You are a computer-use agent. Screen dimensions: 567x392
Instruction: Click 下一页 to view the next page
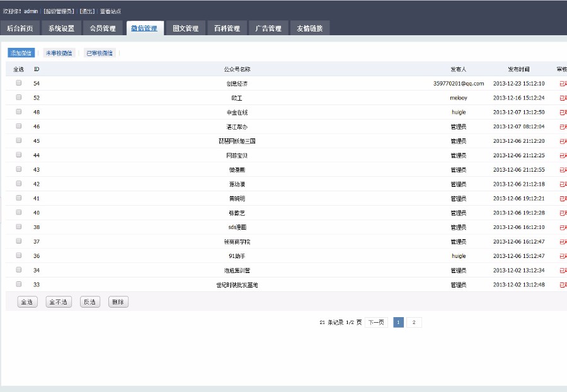(378, 322)
